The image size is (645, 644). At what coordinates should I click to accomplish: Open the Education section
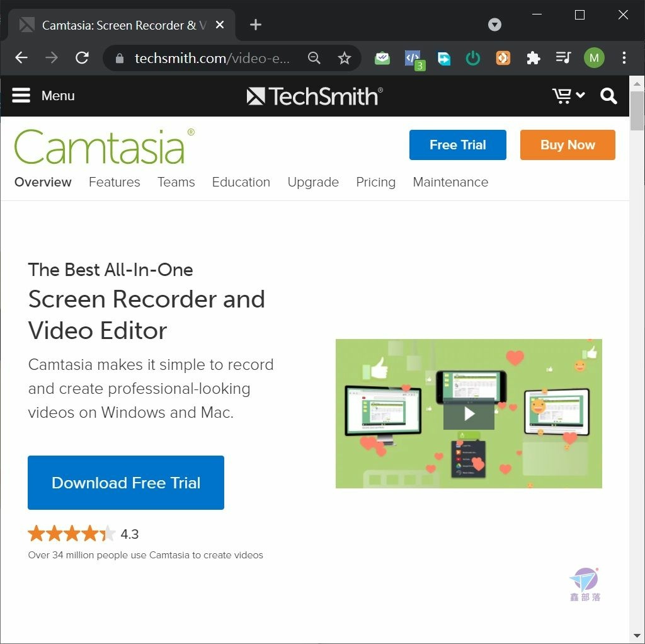[x=241, y=182]
